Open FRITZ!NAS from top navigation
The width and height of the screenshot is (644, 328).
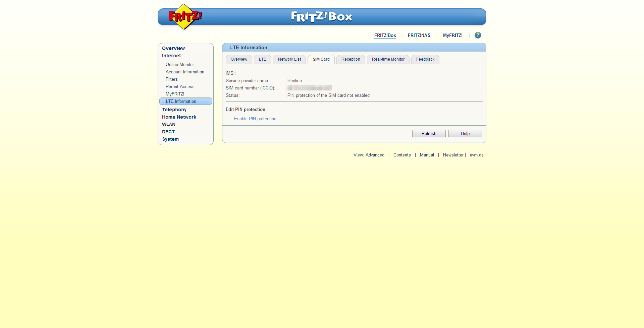(419, 36)
